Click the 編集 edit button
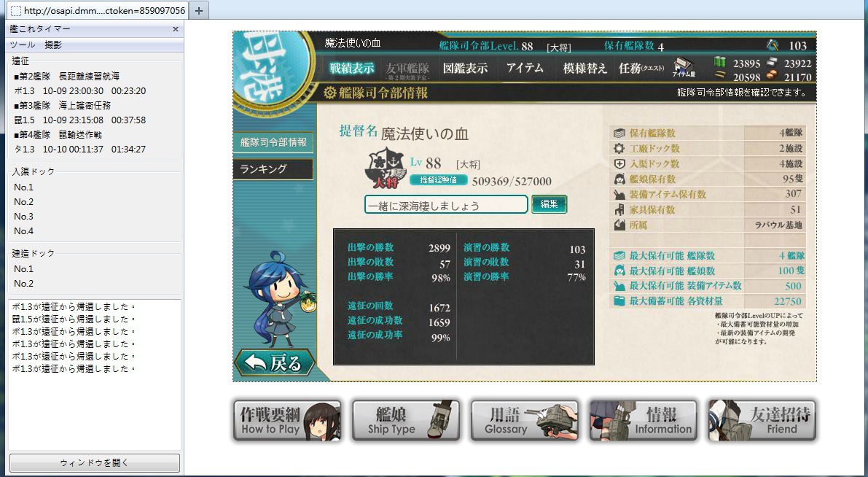 (x=549, y=204)
